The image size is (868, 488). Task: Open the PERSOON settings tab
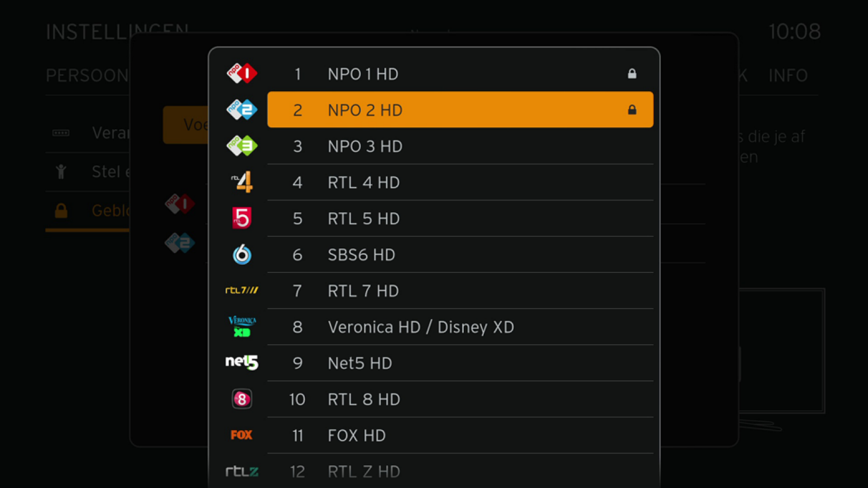click(x=87, y=75)
